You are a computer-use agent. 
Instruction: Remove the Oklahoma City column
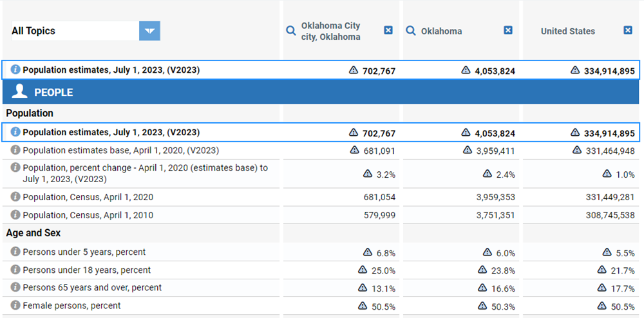click(388, 30)
